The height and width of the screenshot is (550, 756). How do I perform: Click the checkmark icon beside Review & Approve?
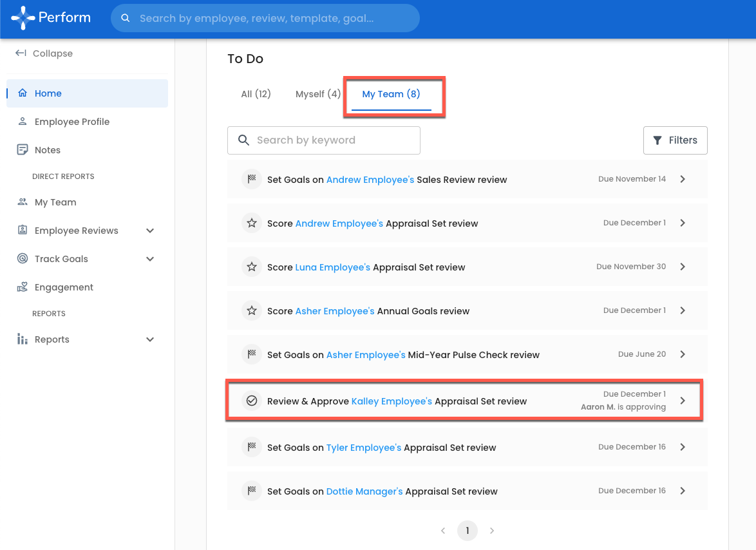[x=252, y=401]
